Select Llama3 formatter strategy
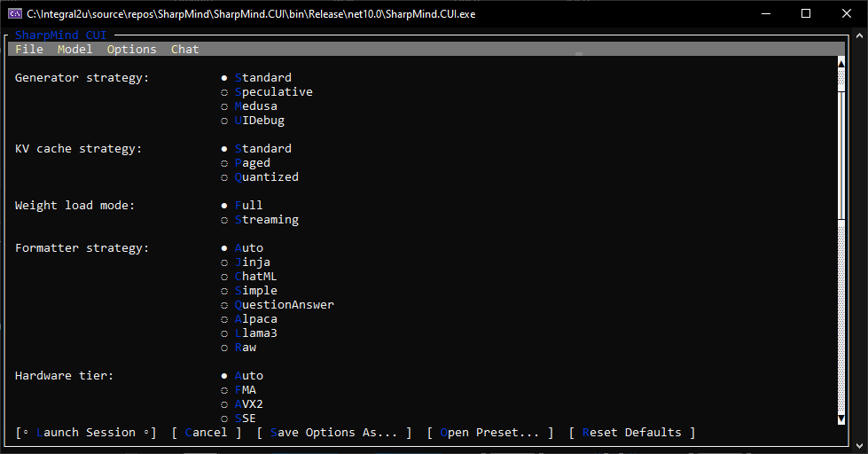The width and height of the screenshot is (868, 454). point(249,333)
